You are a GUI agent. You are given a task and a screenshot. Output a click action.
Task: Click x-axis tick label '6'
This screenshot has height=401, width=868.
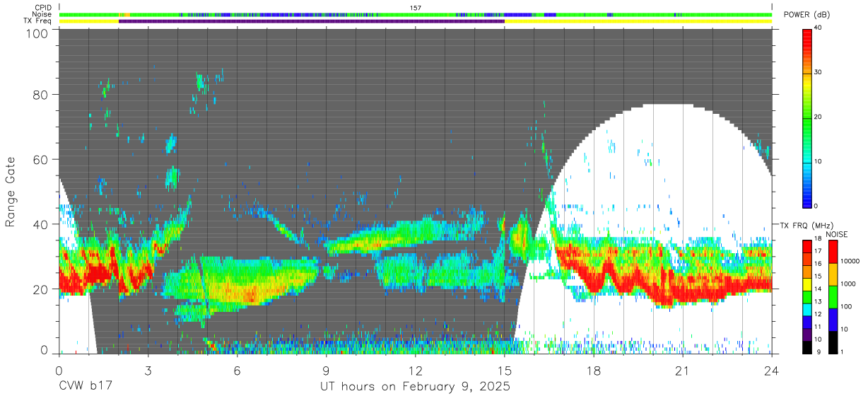[237, 371]
